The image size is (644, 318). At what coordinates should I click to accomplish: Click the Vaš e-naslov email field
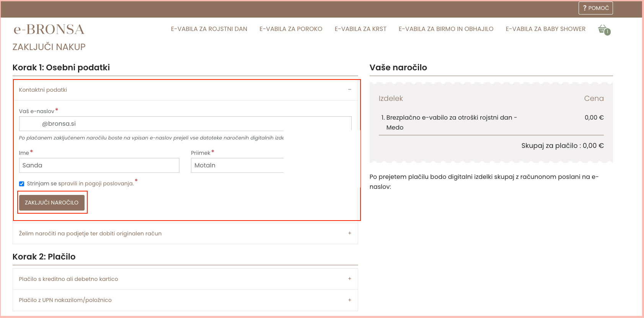point(185,123)
